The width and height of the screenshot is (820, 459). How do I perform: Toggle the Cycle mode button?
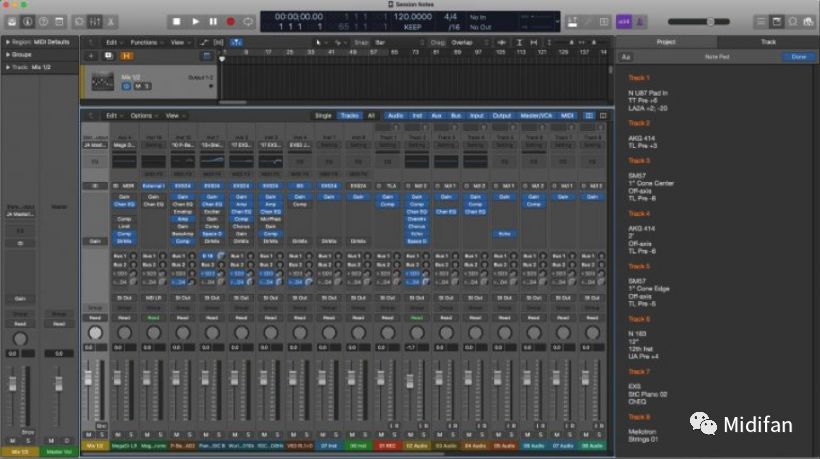pyautogui.click(x=248, y=21)
